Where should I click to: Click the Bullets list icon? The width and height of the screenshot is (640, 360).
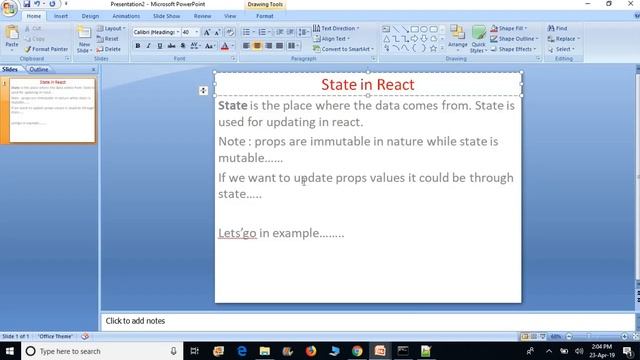point(246,32)
